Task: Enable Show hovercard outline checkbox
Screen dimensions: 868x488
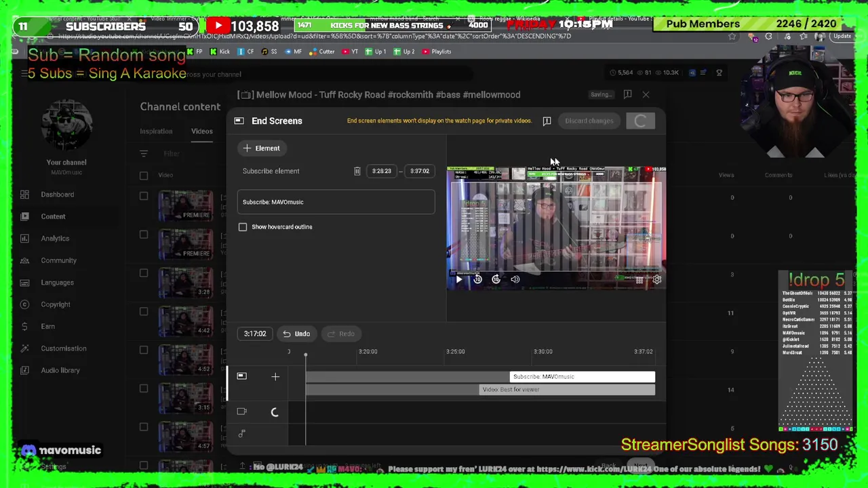Action: [243, 227]
